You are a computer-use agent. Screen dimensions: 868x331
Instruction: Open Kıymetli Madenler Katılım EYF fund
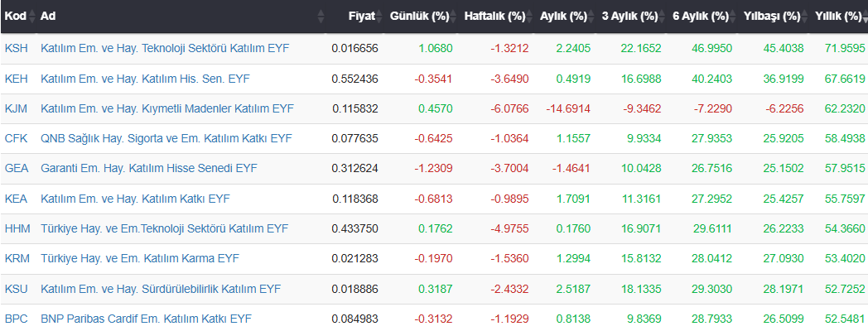(167, 108)
